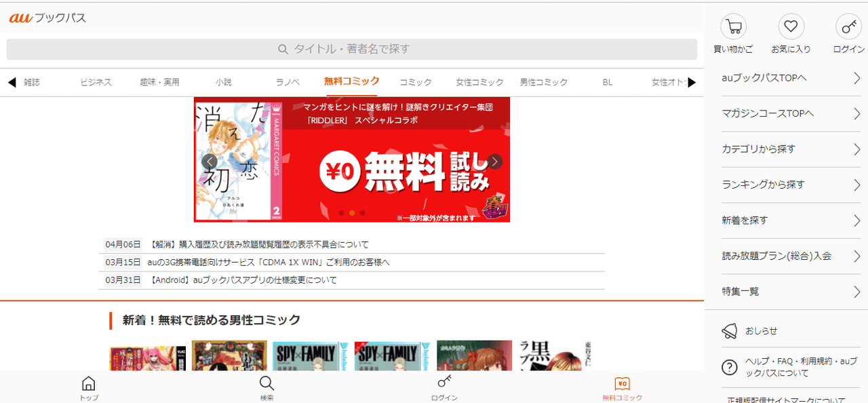
Task: Open help question mark icon
Action: 730,367
